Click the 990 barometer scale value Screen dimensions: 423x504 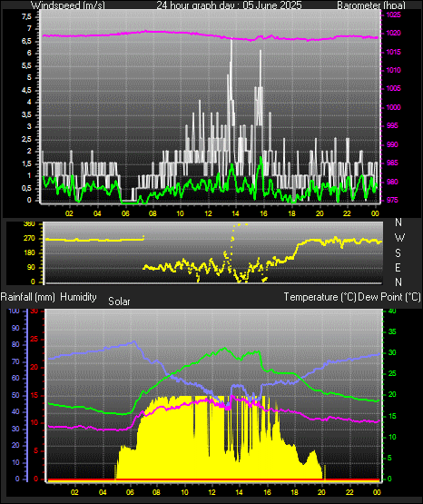point(392,144)
